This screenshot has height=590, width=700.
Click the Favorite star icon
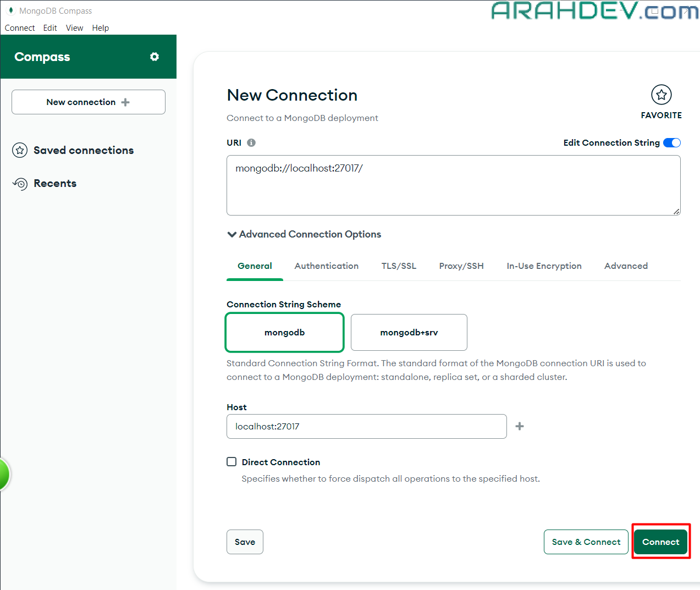(x=661, y=95)
